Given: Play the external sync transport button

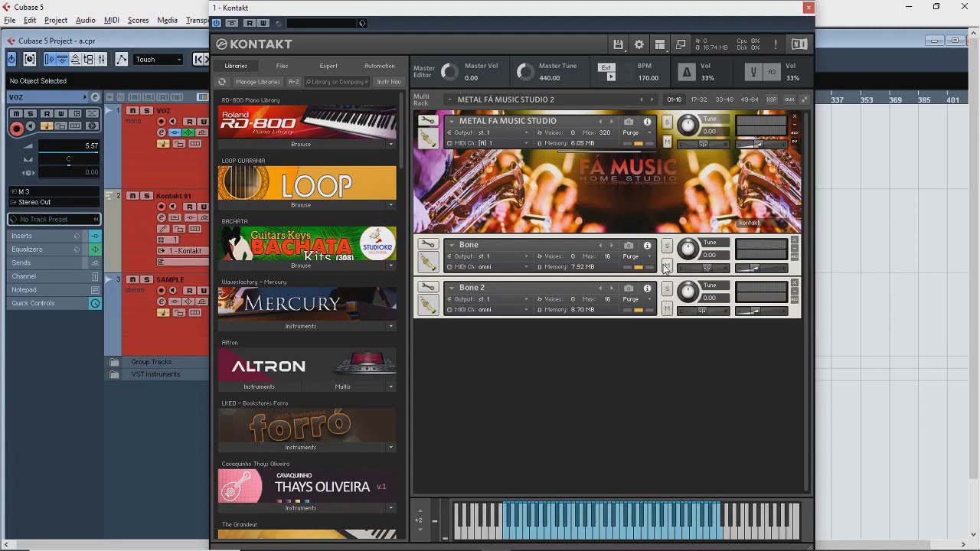Looking at the screenshot, I should (610, 77).
